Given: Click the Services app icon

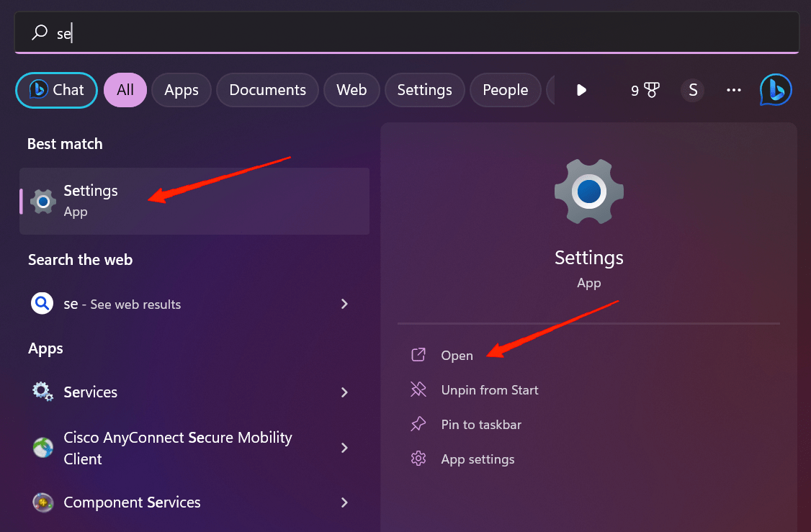Looking at the screenshot, I should (x=42, y=392).
